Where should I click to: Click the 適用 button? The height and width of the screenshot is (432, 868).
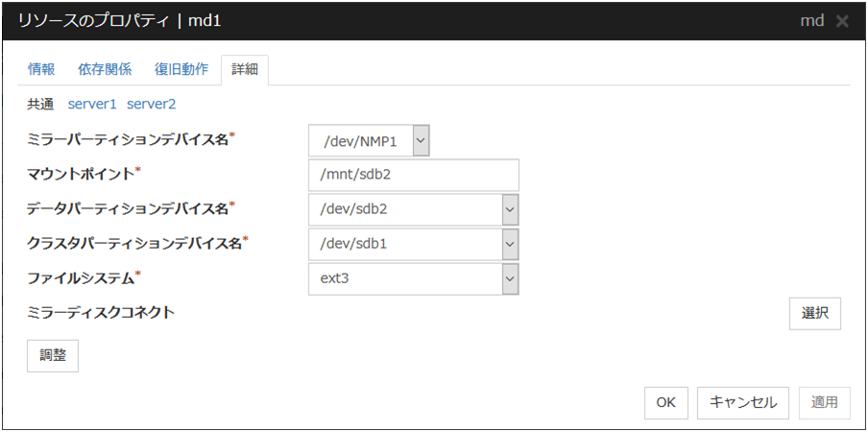(825, 402)
